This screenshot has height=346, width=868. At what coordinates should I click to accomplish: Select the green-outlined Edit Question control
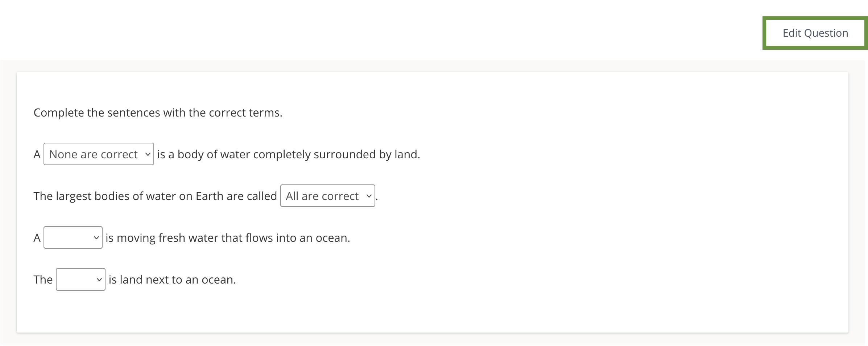(815, 33)
